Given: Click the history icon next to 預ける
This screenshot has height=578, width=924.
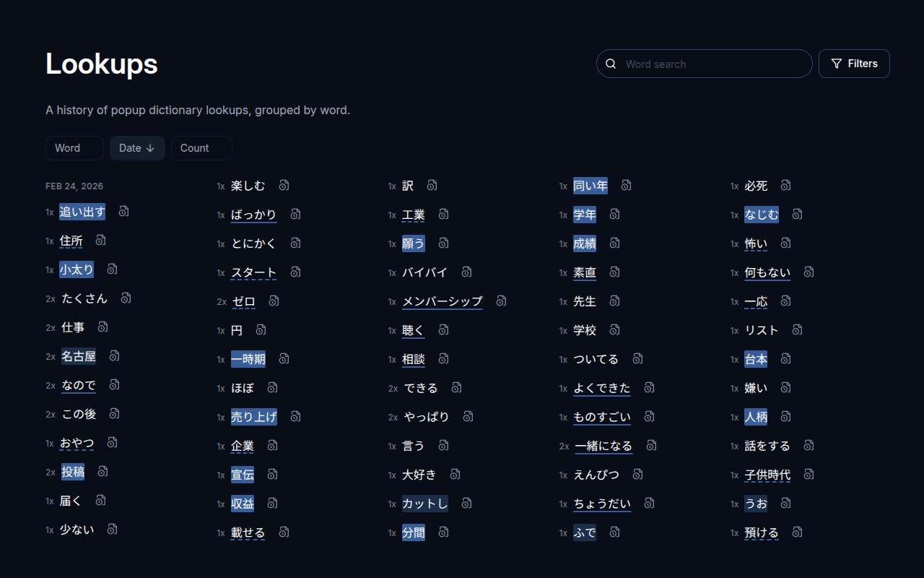Looking at the screenshot, I should coord(797,532).
